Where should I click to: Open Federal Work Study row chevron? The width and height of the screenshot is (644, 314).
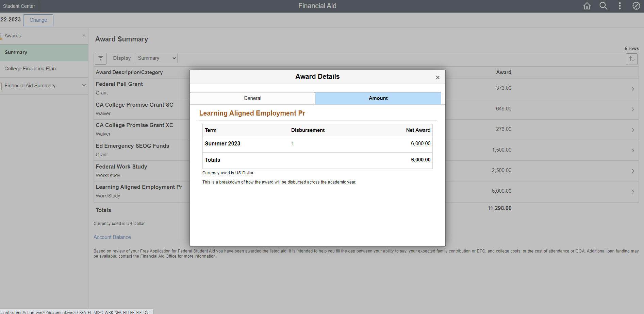(x=633, y=171)
